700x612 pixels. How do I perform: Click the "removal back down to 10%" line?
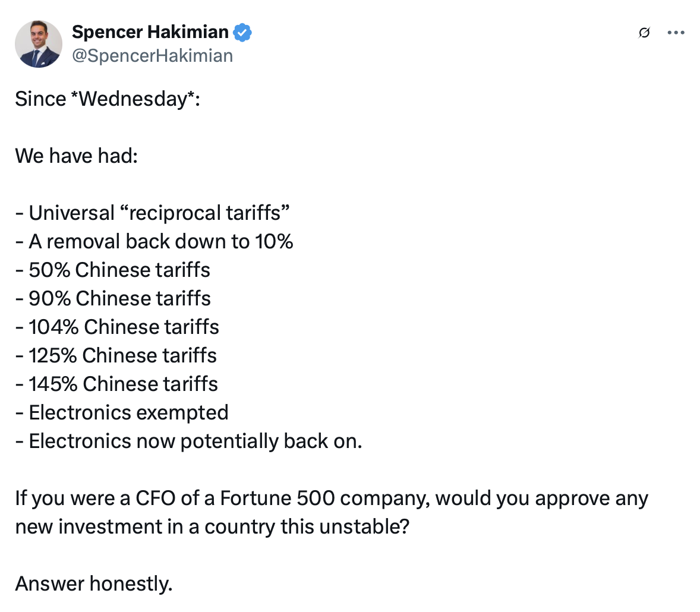coord(154,241)
